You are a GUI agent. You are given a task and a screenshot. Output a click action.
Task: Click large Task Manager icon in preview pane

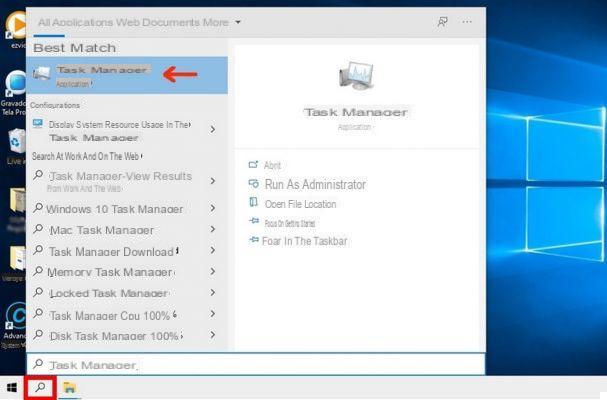coord(356,76)
